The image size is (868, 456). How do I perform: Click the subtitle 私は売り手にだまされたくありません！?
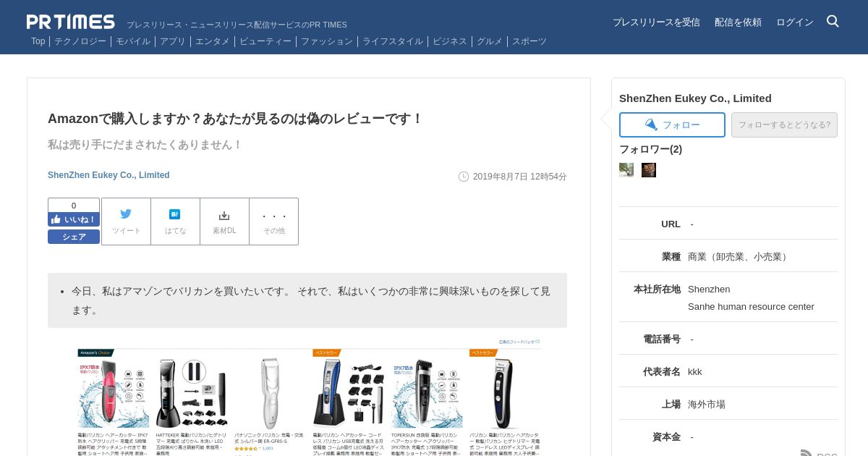tap(145, 145)
